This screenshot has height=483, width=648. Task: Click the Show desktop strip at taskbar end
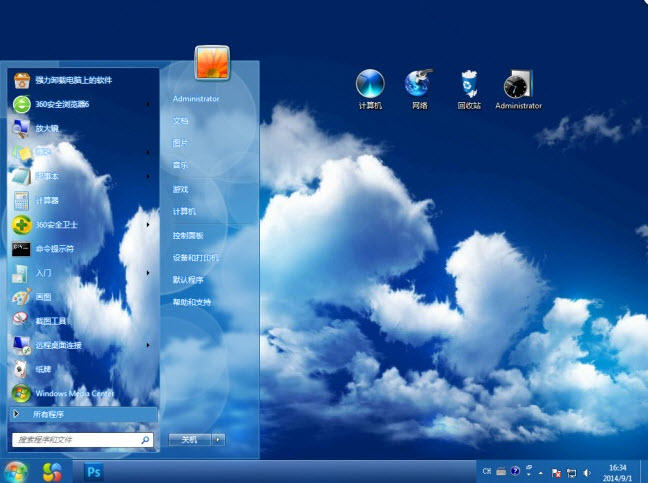(x=644, y=471)
